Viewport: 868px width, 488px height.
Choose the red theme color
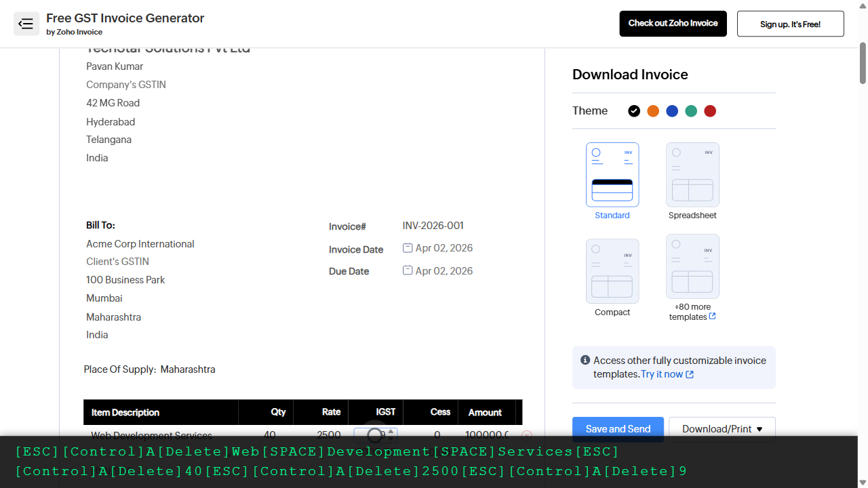tap(710, 111)
